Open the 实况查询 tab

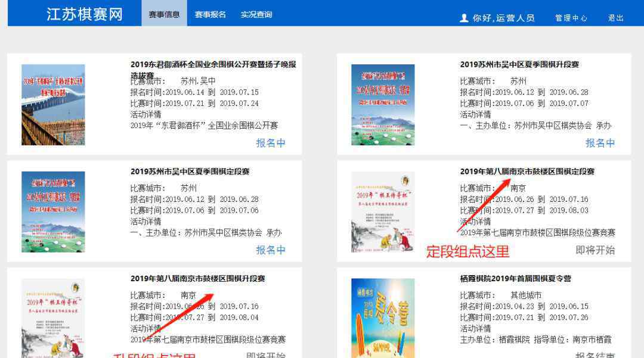click(256, 14)
